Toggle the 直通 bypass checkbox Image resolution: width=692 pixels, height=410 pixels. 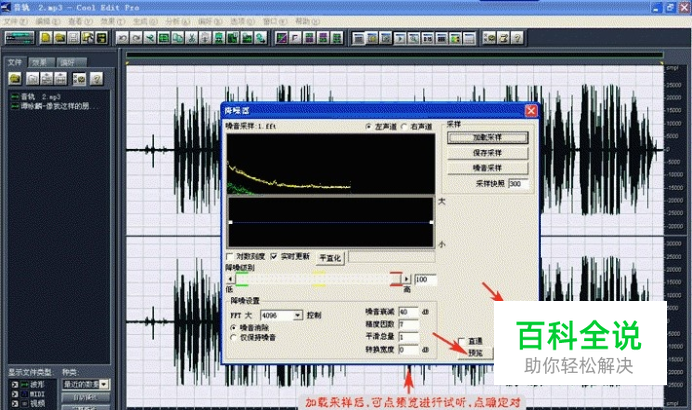pos(462,341)
